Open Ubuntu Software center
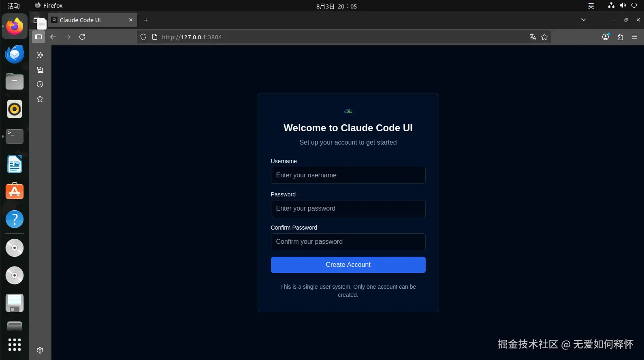The height and width of the screenshot is (360, 644). pos(15,192)
